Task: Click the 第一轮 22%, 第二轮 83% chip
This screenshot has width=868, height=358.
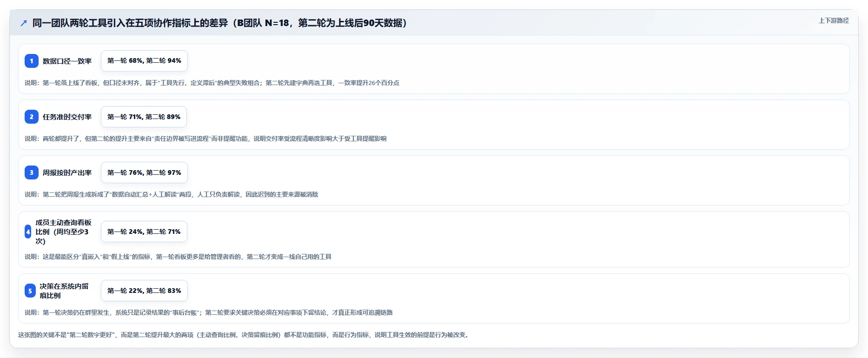Action: 144,291
